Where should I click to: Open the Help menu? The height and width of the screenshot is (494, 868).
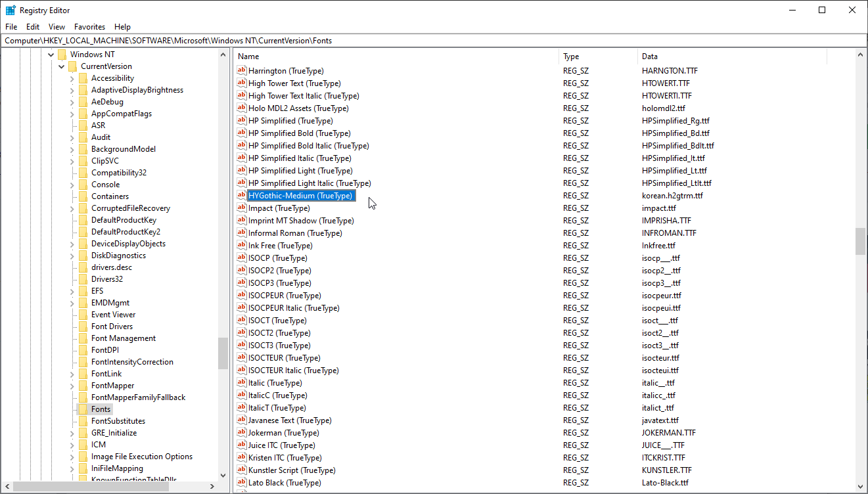[x=123, y=27]
